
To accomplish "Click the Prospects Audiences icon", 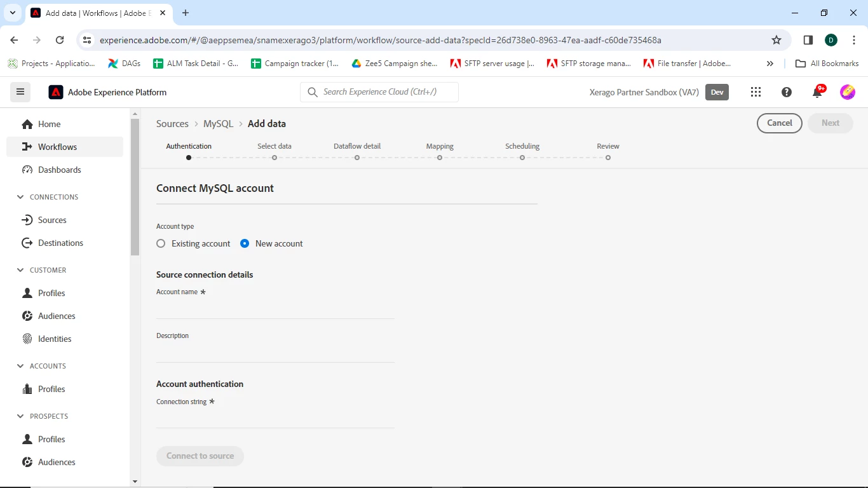I will pyautogui.click(x=27, y=462).
